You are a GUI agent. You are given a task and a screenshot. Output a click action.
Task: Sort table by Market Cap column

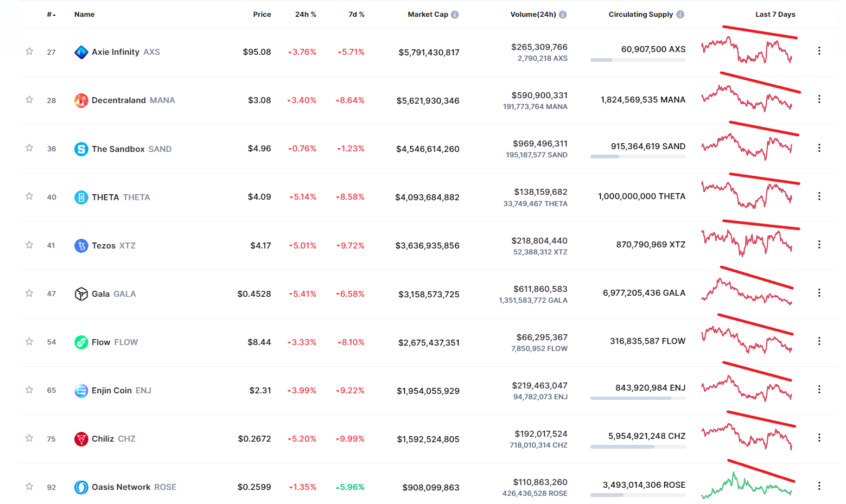pos(428,15)
